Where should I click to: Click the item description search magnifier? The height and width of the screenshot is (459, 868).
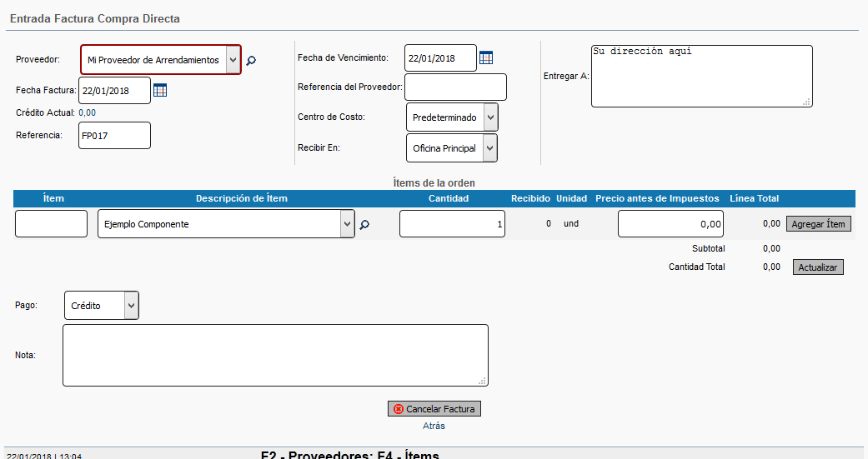[x=364, y=225]
